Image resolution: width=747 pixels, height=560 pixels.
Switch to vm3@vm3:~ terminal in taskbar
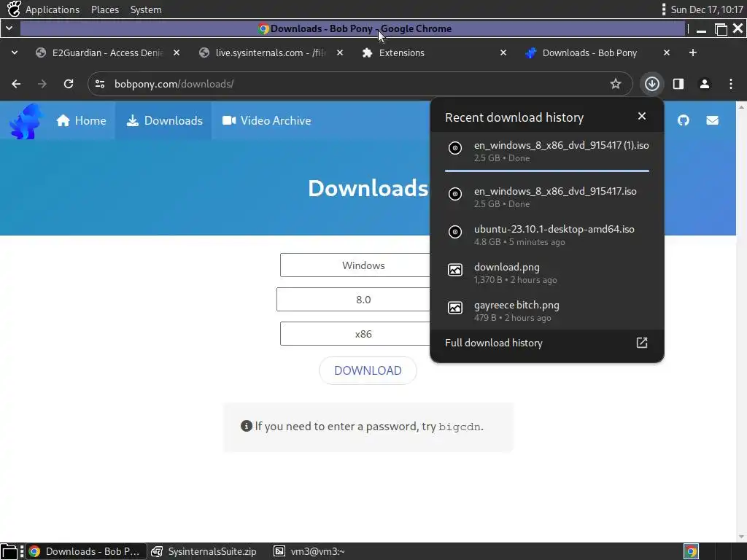point(309,551)
